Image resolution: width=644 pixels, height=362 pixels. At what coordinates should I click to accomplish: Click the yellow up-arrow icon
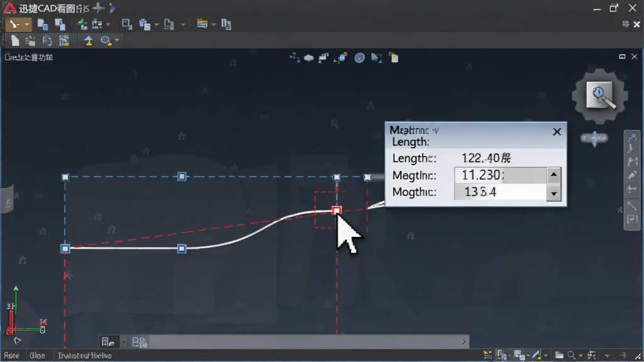88,40
